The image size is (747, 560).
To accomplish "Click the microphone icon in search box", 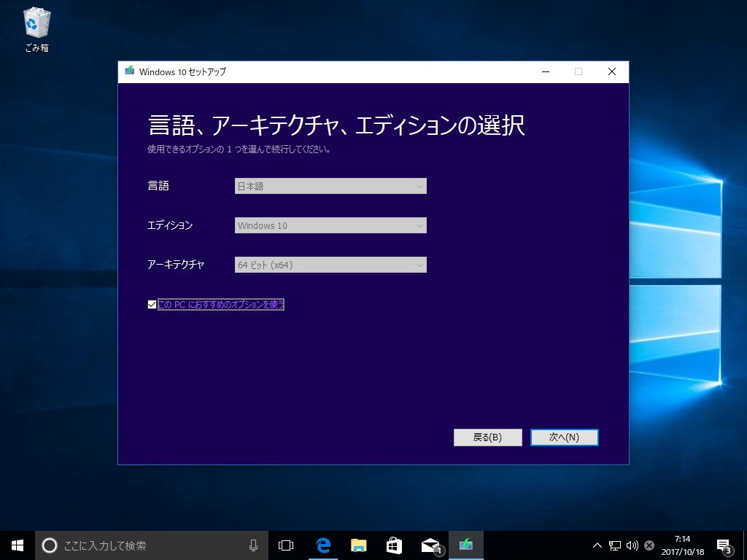I will coord(253,545).
